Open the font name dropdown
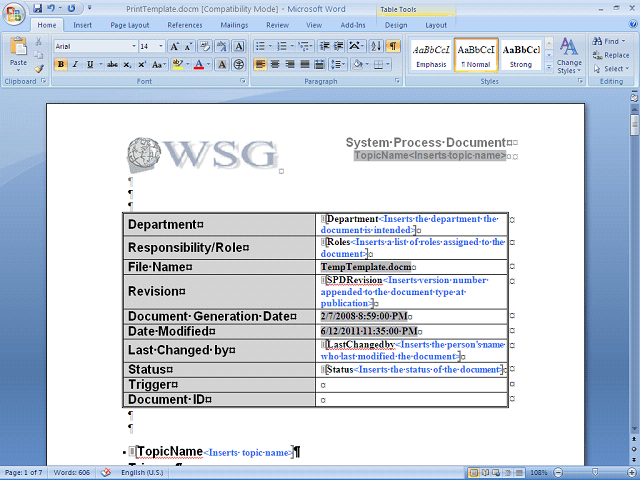 pos(134,47)
